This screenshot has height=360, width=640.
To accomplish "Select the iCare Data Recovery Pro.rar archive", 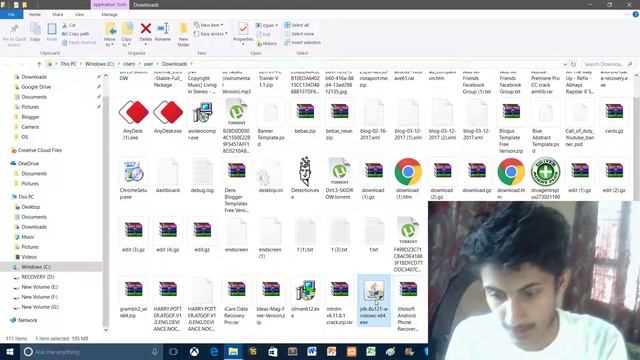I will (x=236, y=290).
